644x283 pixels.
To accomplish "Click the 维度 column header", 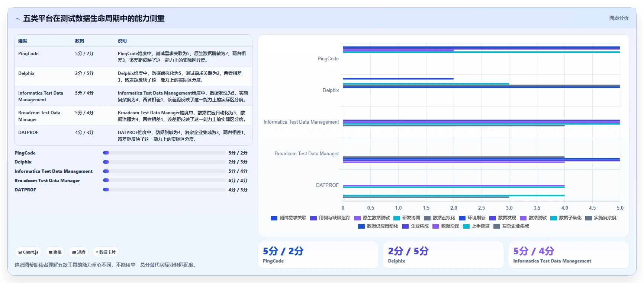I will coord(23,41).
